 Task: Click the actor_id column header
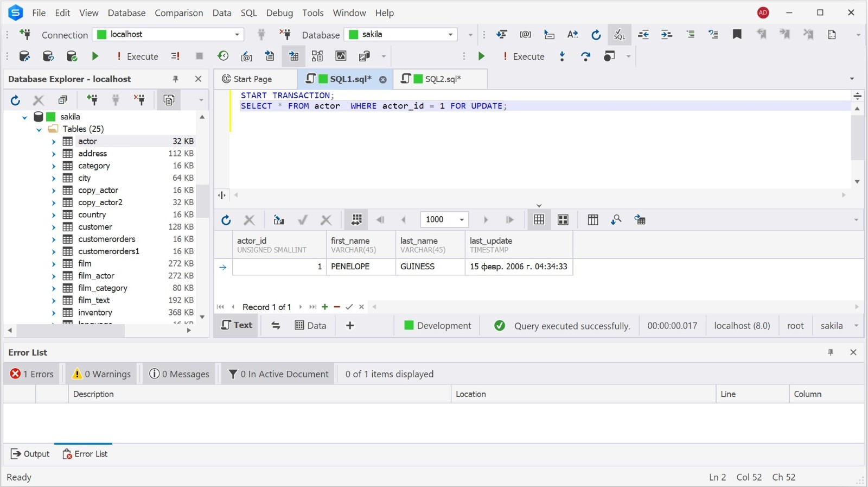[279, 245]
